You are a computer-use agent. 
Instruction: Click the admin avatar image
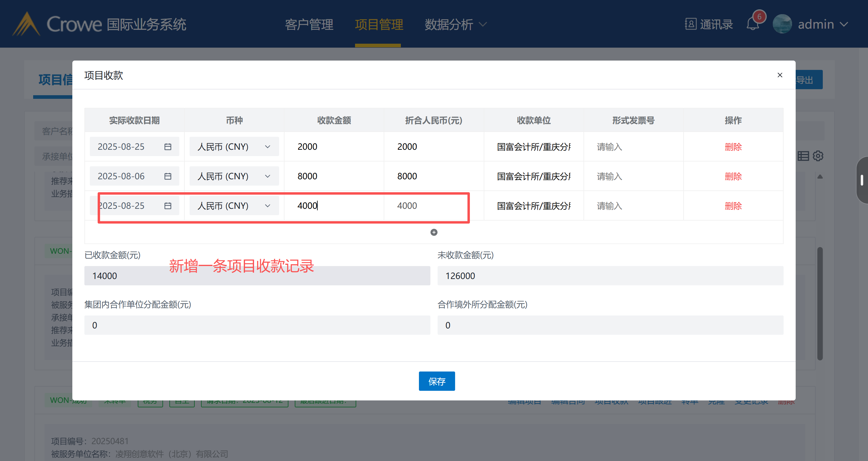(x=782, y=24)
